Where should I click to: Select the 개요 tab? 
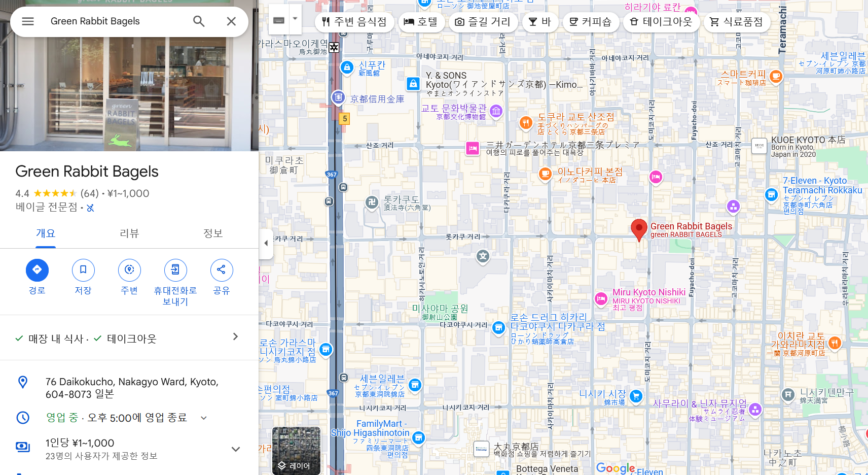point(46,233)
